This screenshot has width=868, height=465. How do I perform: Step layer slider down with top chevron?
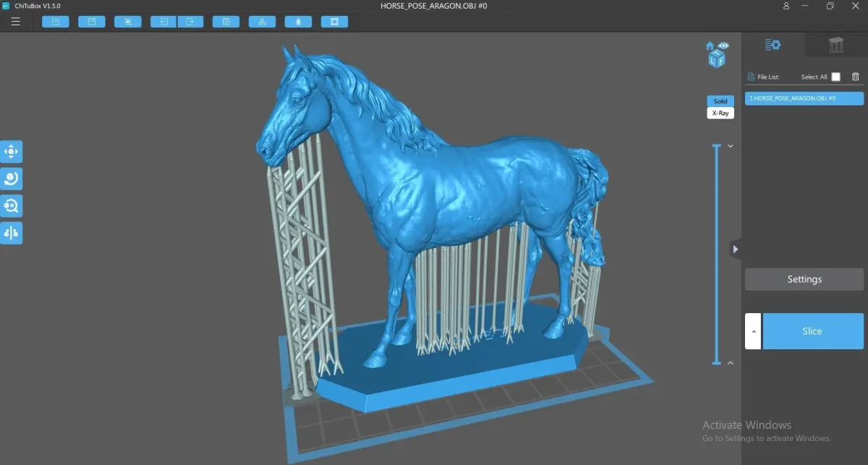730,146
